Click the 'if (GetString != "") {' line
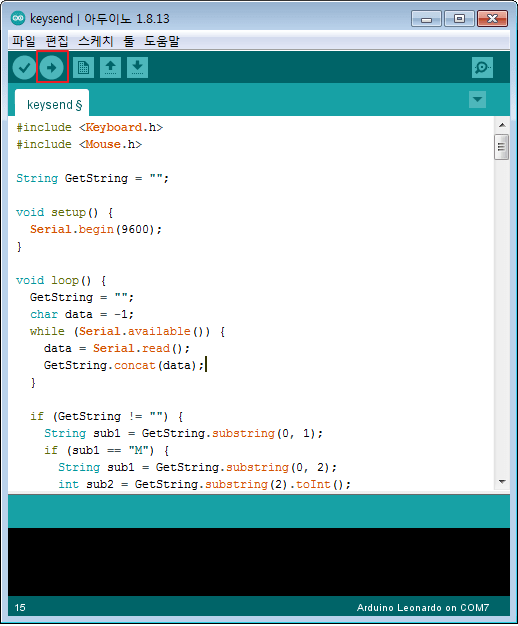Image resolution: width=518 pixels, height=626 pixels. 107,416
